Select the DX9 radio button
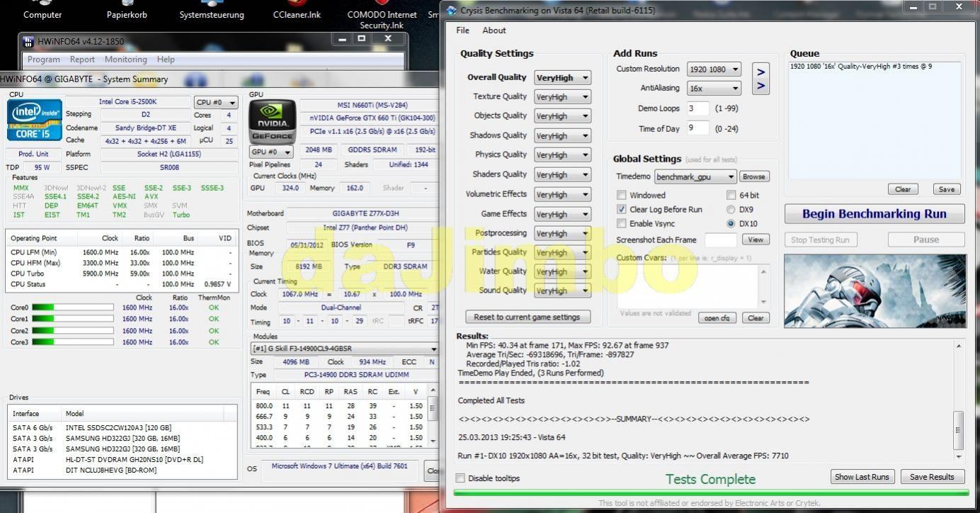This screenshot has height=513, width=980. click(x=731, y=209)
